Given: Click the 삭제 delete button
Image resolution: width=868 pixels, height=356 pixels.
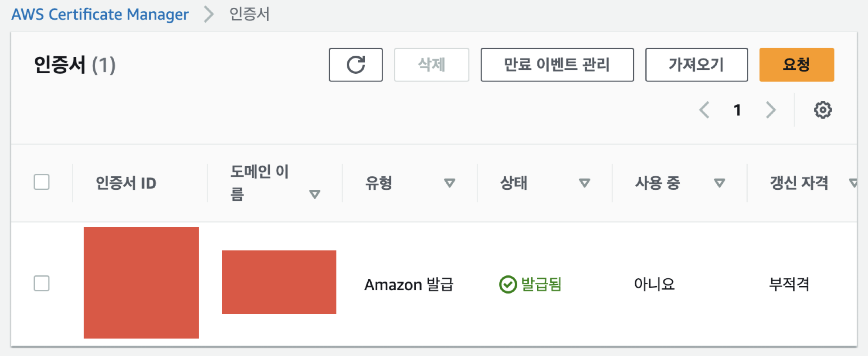Looking at the screenshot, I should pyautogui.click(x=431, y=65).
